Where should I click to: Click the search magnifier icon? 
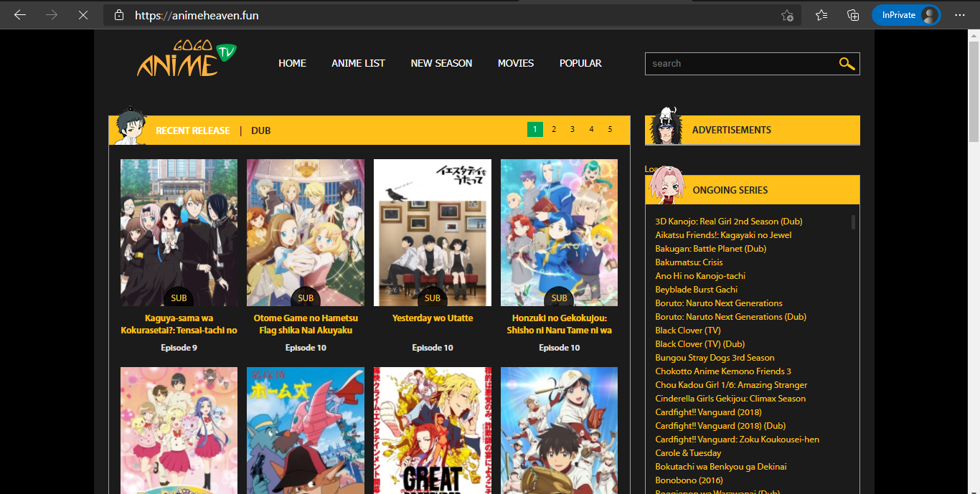click(847, 64)
